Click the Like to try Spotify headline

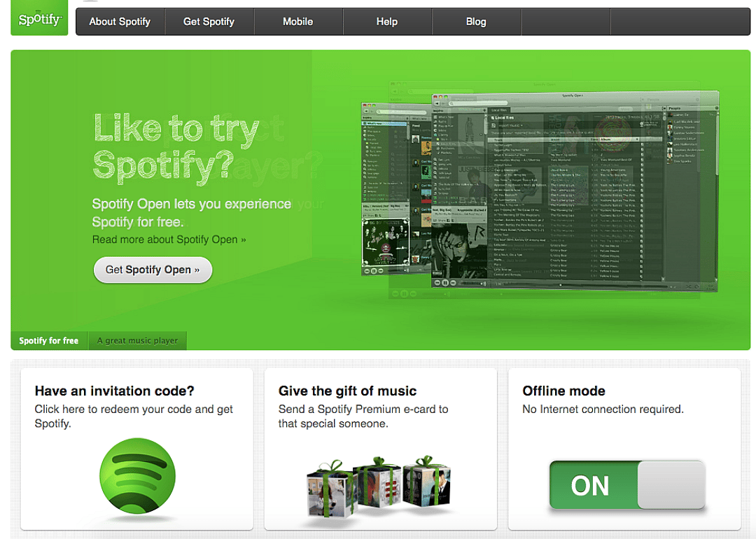[176, 148]
